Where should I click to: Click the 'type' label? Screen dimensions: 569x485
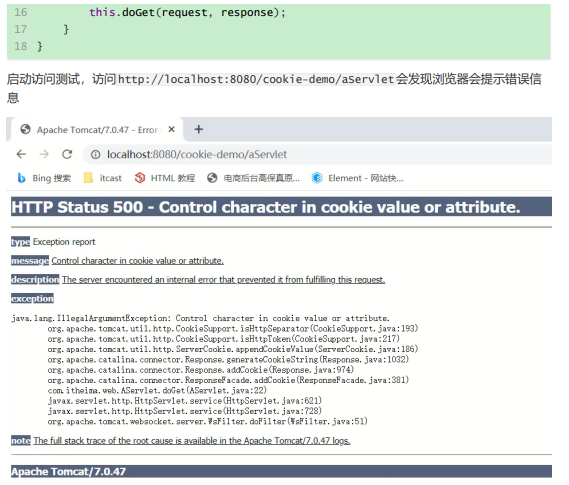pos(20,242)
